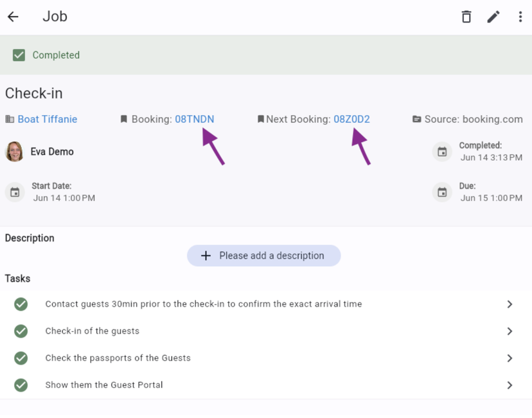Viewport: 532px width, 418px height.
Task: Expand Show them the Guest Portal chevron
Action: click(x=510, y=385)
